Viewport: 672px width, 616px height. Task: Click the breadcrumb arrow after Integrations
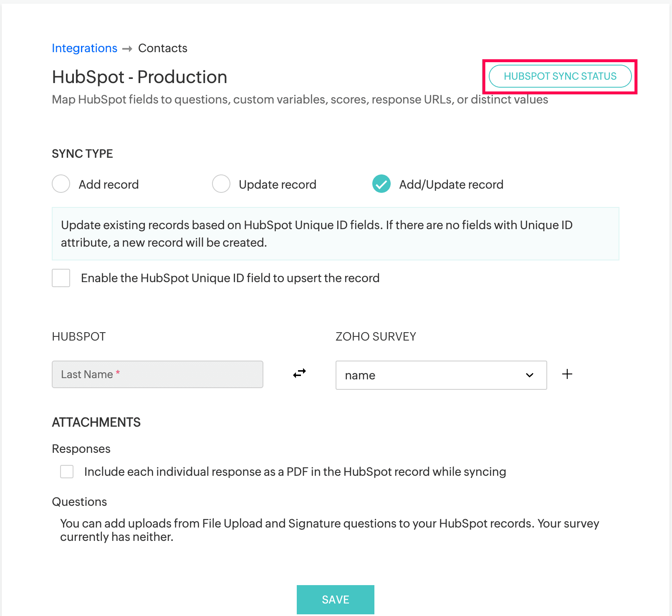coord(127,49)
